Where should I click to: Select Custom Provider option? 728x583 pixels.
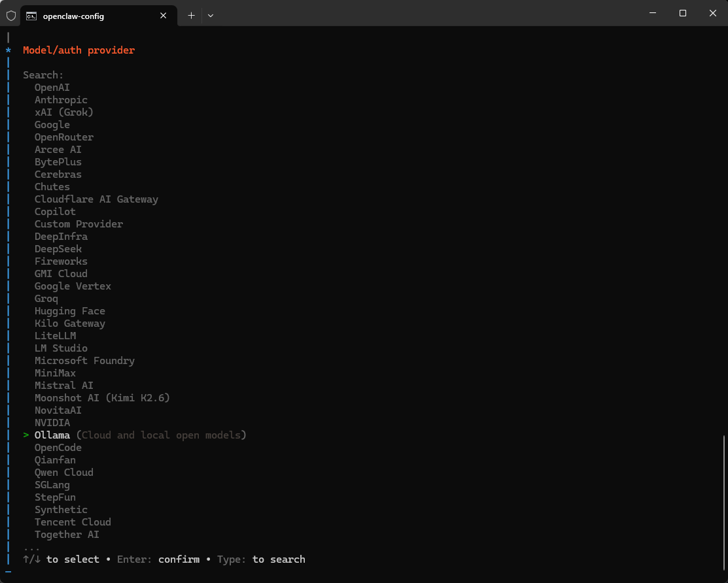[79, 224]
